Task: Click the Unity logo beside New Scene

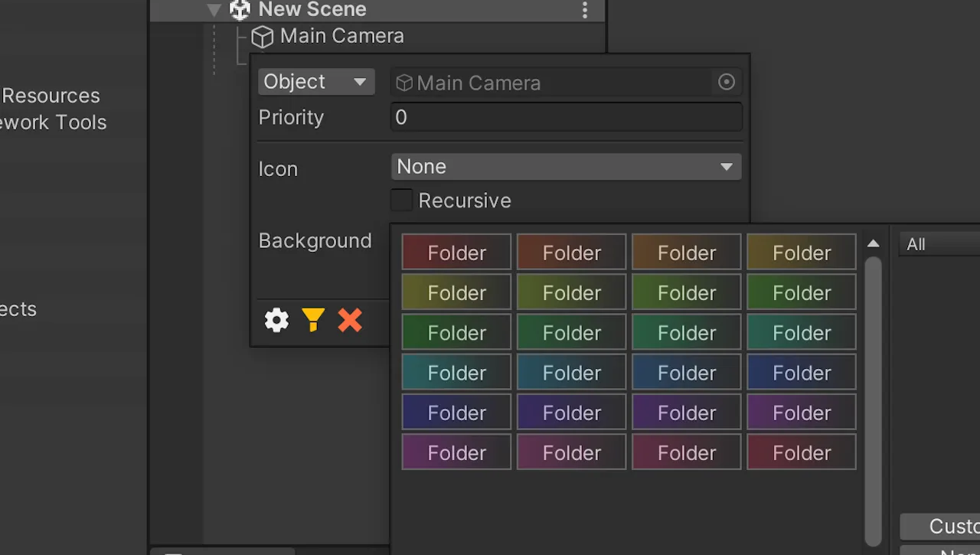Action: click(240, 9)
